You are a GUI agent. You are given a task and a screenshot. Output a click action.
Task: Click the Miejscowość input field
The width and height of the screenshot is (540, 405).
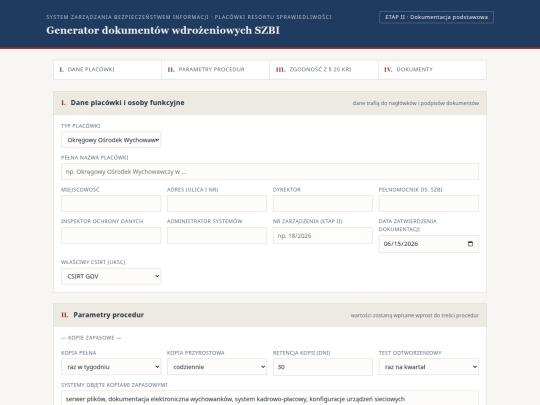[111, 204]
